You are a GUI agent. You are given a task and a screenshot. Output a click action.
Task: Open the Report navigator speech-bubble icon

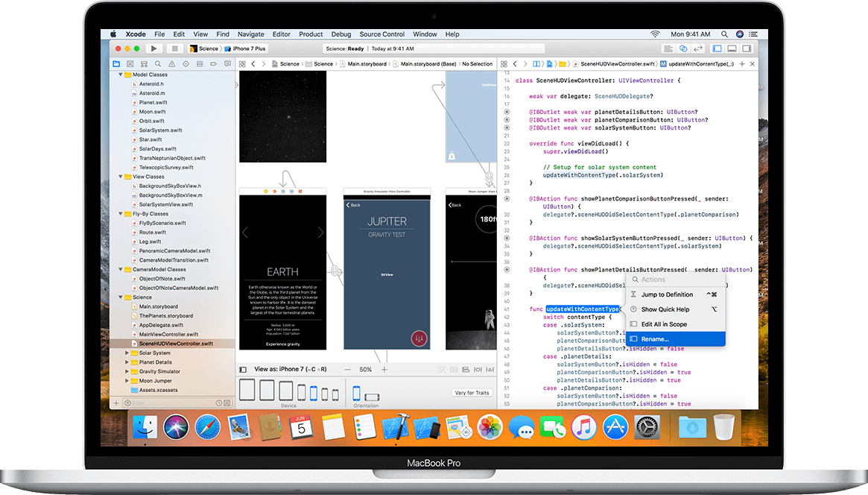pos(227,64)
